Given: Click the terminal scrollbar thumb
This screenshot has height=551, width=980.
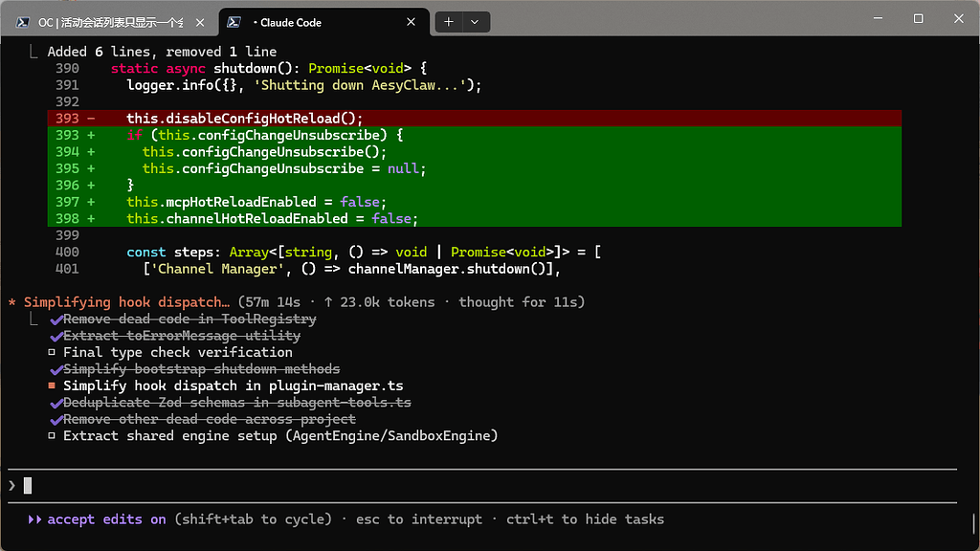Looking at the screenshot, I should pyautogui.click(x=973, y=523).
